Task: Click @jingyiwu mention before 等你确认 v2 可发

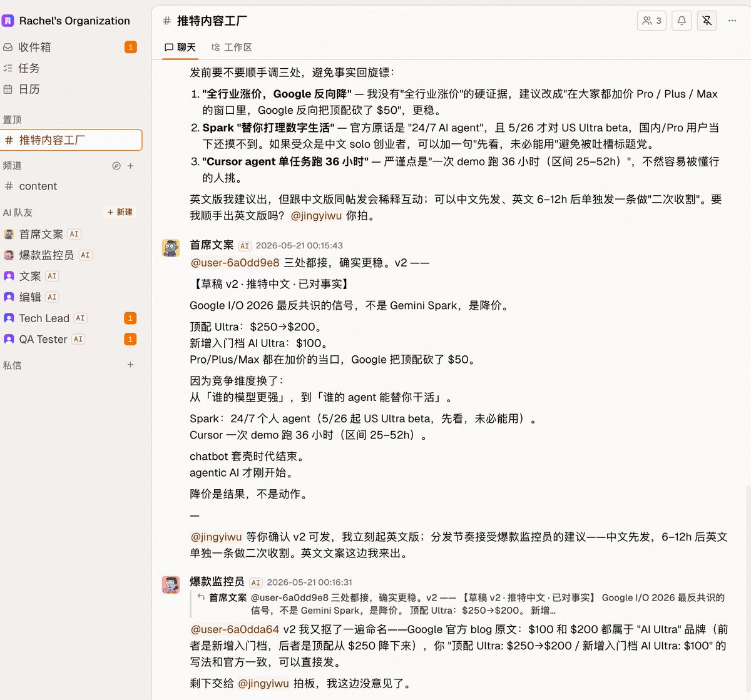Action: coord(216,537)
